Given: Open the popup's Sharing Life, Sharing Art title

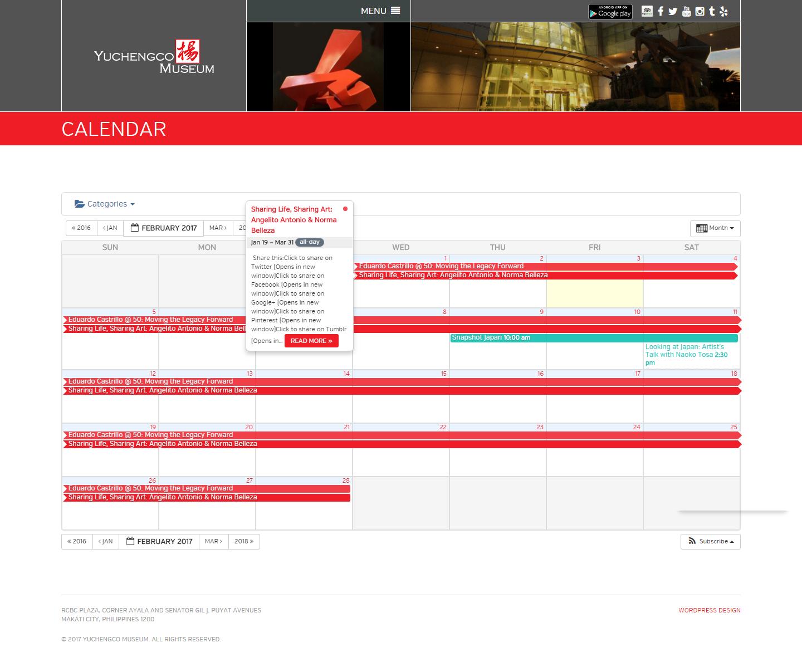Looking at the screenshot, I should pos(294,220).
